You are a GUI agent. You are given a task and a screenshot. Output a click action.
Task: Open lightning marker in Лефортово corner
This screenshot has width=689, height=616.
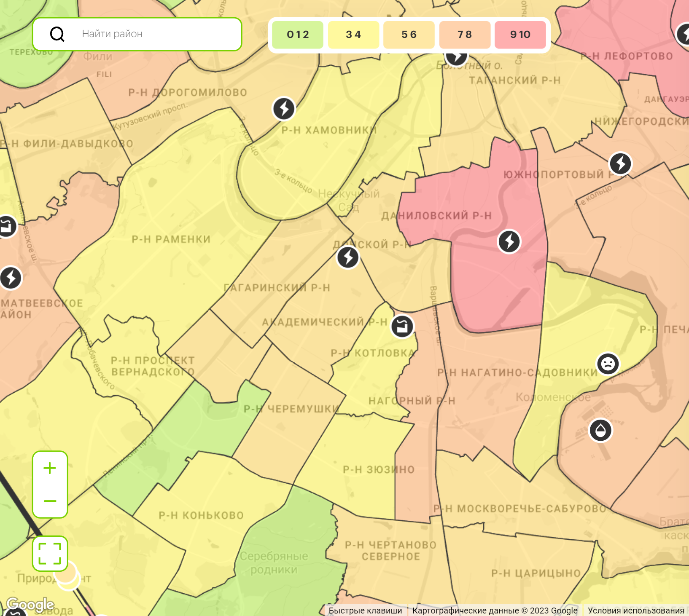(x=683, y=34)
